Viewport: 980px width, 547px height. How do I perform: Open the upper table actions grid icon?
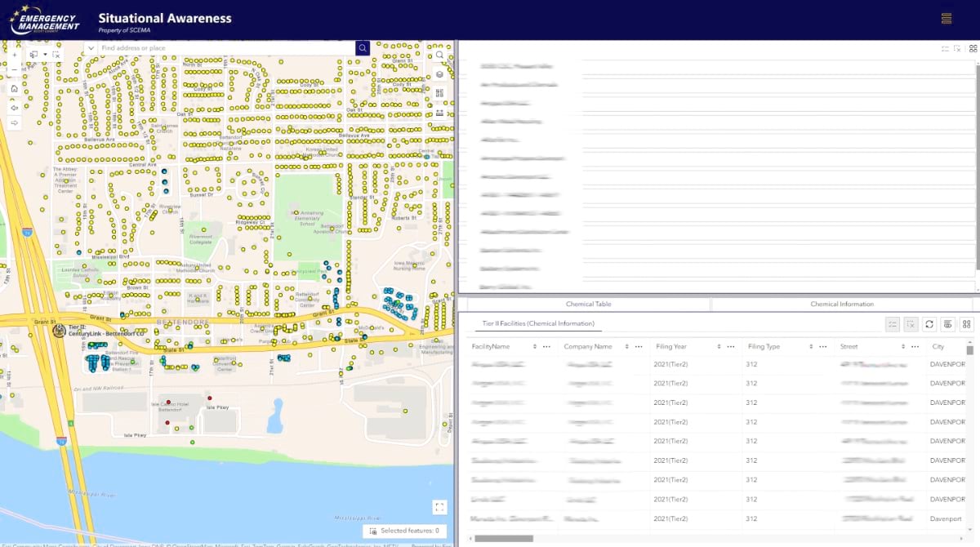[973, 49]
